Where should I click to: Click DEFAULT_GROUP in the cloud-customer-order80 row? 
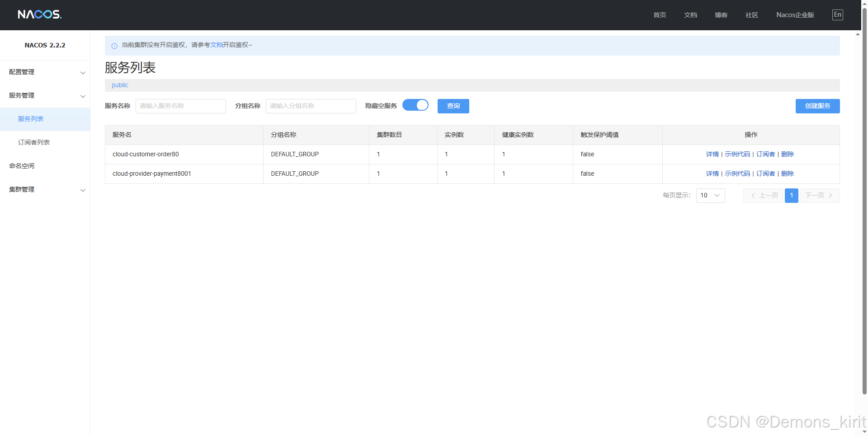coord(295,155)
